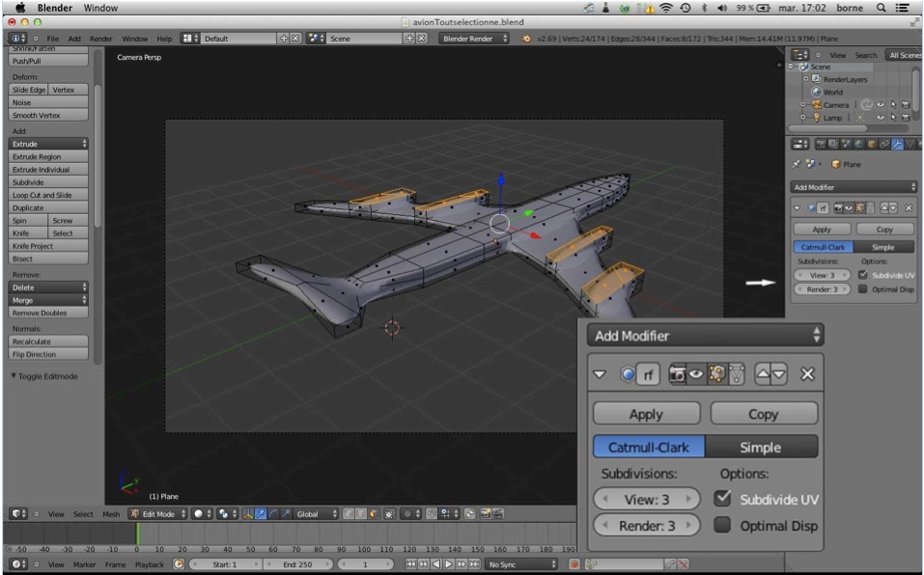The width and height of the screenshot is (924, 575).
Task: Uncheck Subdivide UV in the enlarged panel
Action: [722, 499]
